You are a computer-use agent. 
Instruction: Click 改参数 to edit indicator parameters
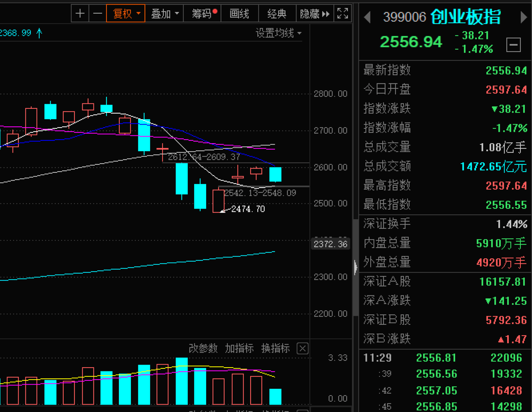coord(203,348)
